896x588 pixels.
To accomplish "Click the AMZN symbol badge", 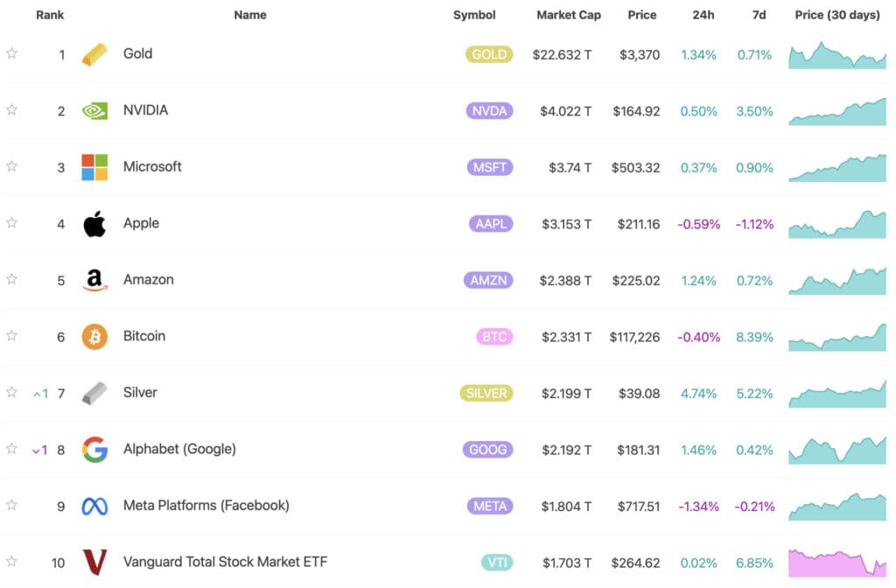I will (488, 280).
